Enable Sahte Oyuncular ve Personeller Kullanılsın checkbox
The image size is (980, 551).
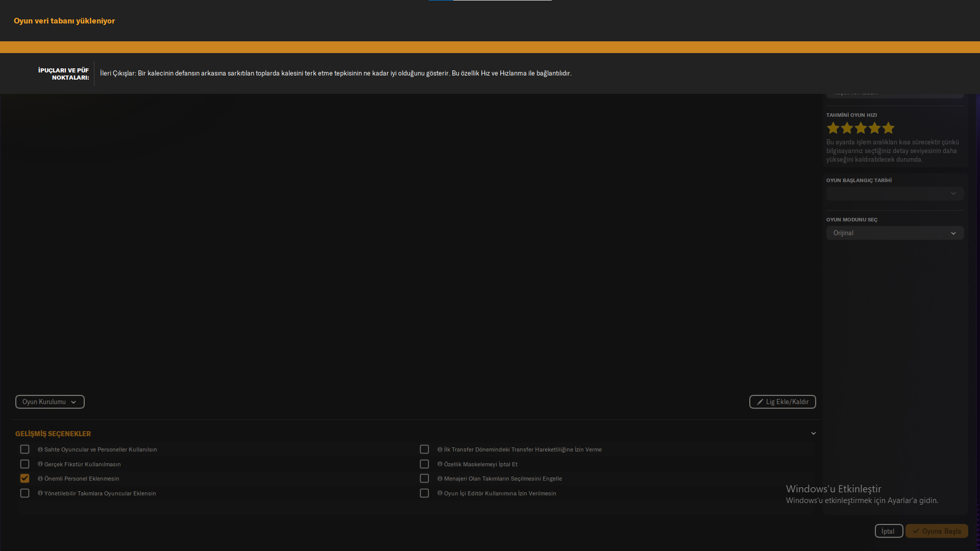coord(24,449)
